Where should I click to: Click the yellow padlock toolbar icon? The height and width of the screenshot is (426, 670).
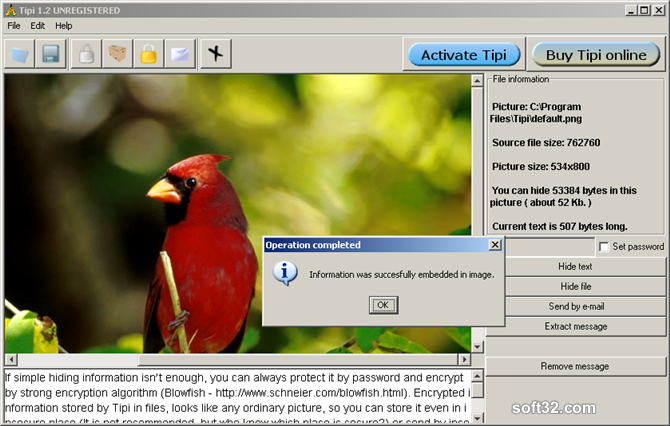tap(149, 54)
